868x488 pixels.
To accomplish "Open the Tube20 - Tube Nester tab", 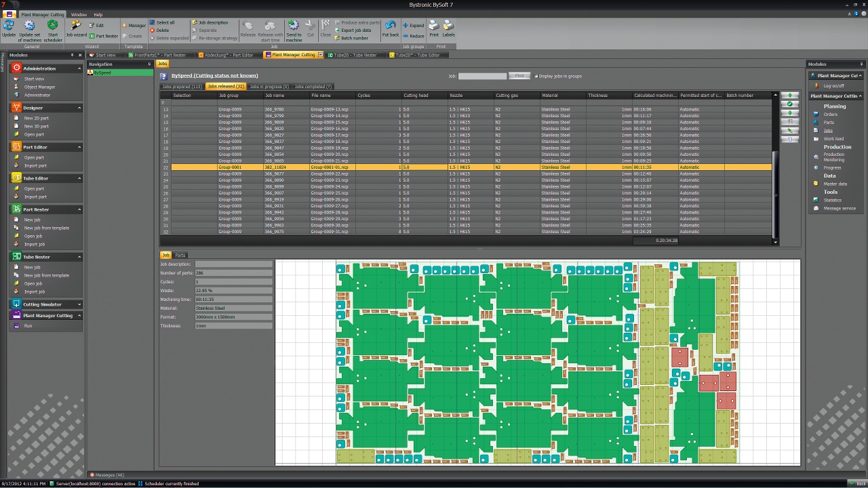I will (x=355, y=55).
